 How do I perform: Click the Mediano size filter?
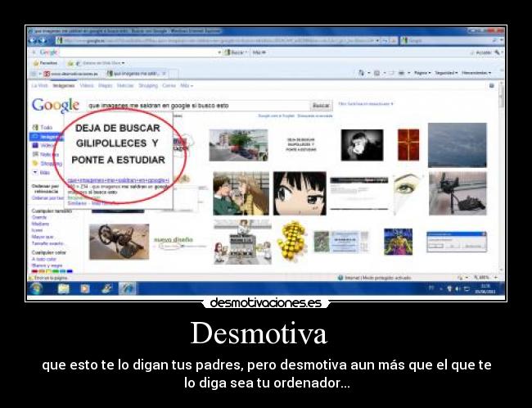point(40,224)
